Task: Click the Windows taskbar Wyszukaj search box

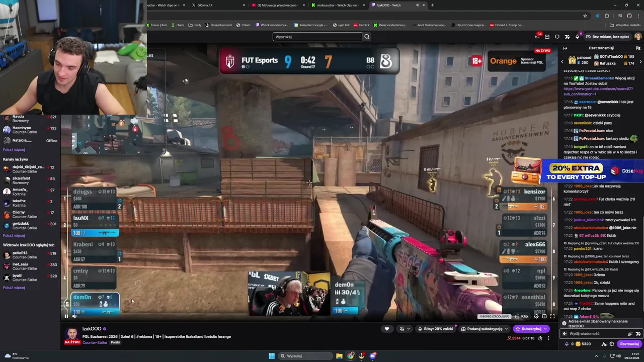Action: point(306,356)
